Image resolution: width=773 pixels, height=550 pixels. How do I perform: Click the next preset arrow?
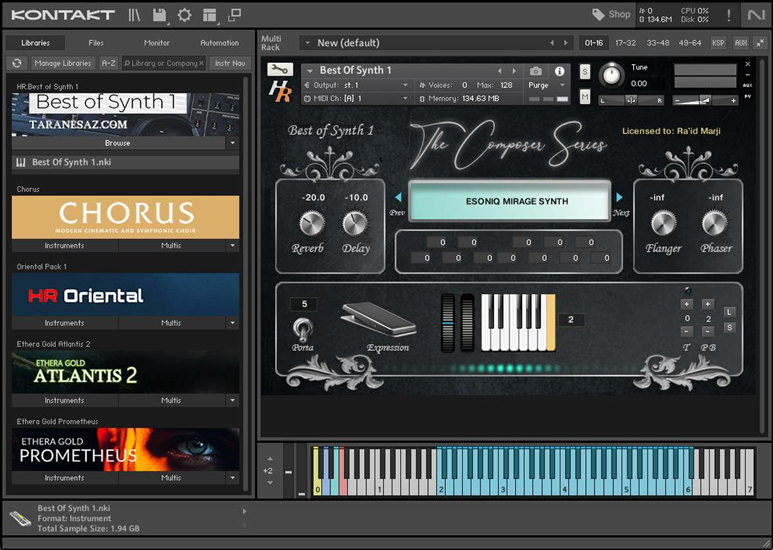[619, 198]
